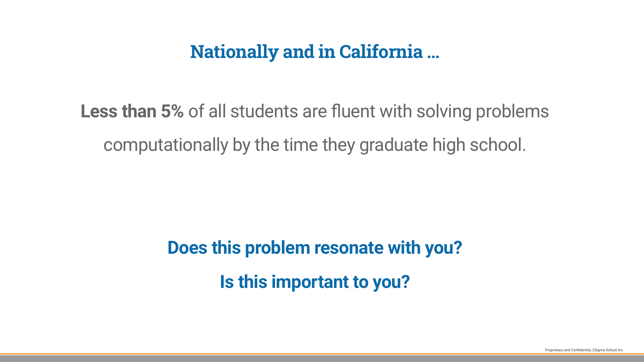Click the word "time" in the second body line
This screenshot has height=362, width=644.
(301, 145)
